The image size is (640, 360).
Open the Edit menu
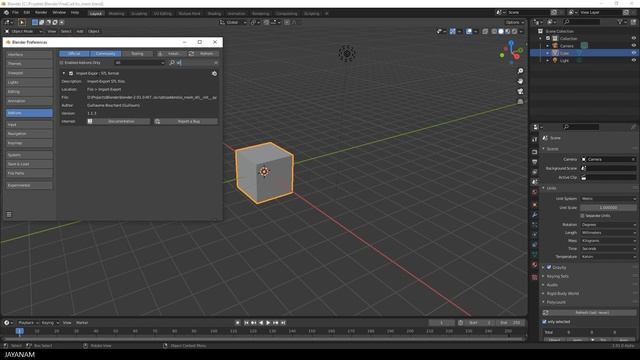27,13
